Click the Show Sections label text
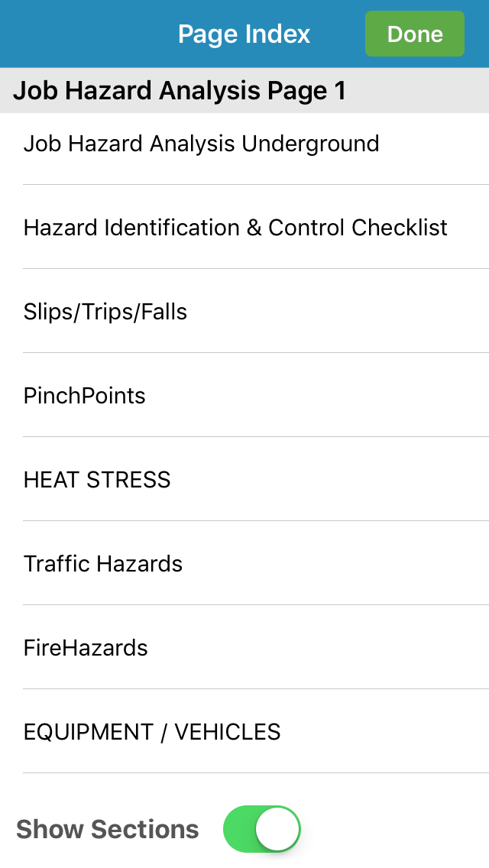Image resolution: width=489 pixels, height=868 pixels. 108,829
